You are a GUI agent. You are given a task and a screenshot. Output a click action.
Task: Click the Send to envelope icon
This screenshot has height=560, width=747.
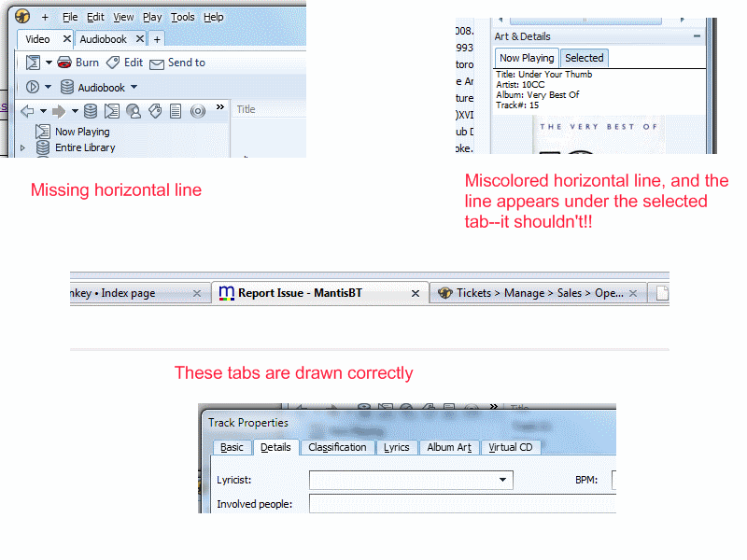tap(157, 63)
